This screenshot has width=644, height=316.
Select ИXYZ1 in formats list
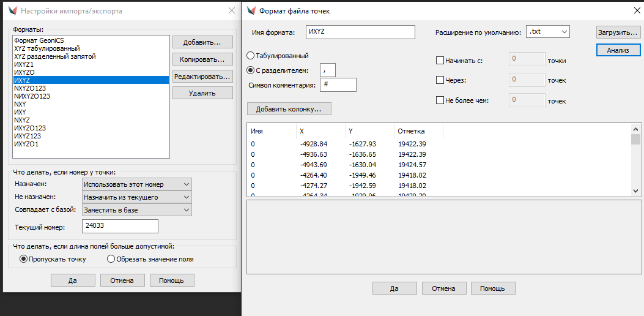tap(91, 64)
